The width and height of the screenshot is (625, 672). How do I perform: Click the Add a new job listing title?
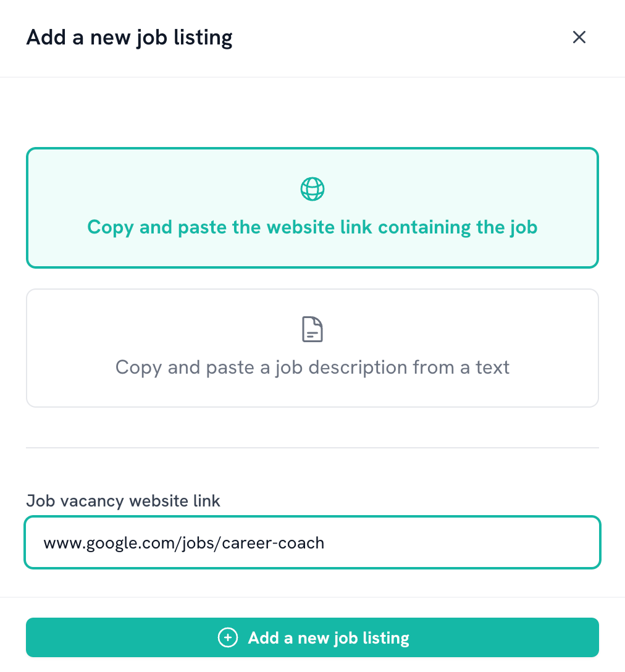pos(129,37)
